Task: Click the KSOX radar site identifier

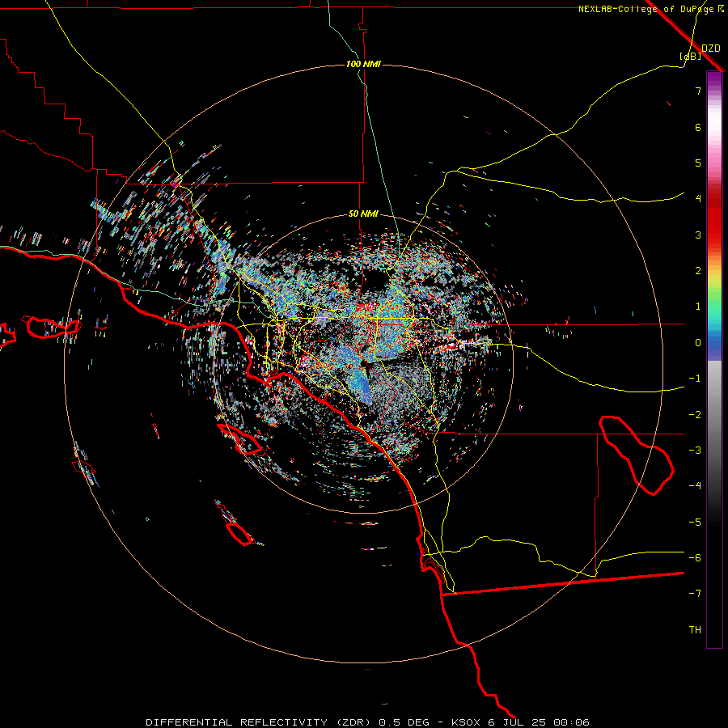Action: pos(466,722)
